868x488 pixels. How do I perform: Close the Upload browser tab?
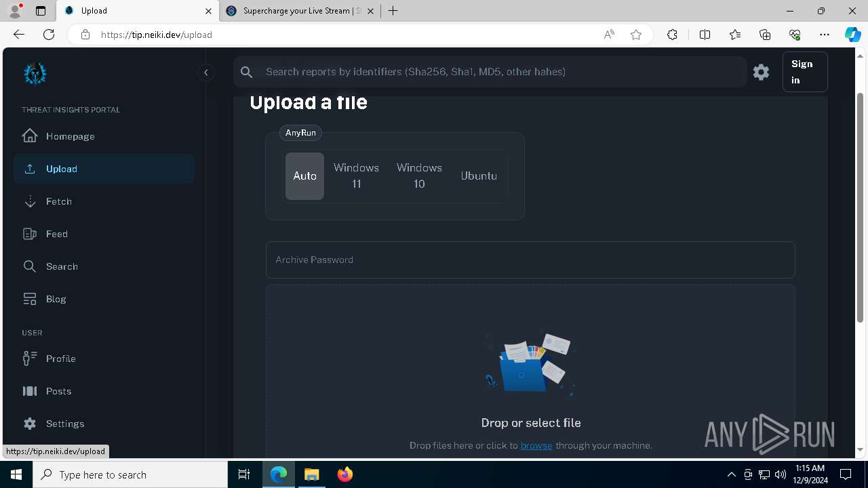208,11
